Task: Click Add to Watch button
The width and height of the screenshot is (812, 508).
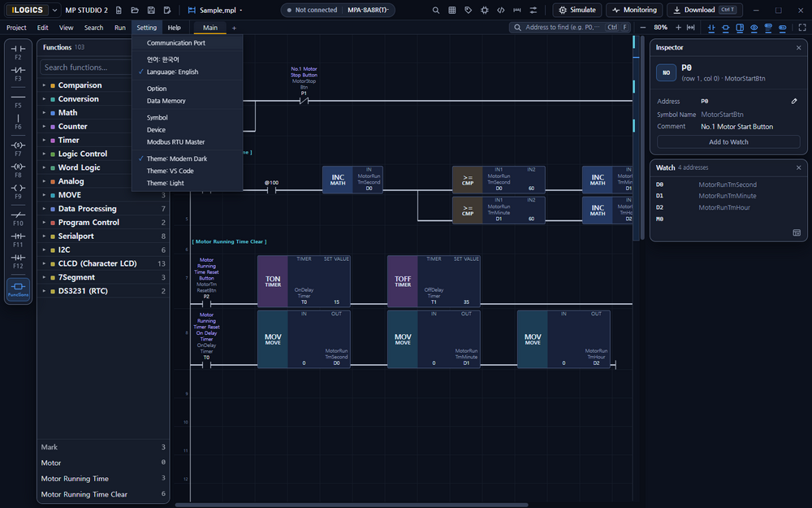Action: [x=728, y=141]
